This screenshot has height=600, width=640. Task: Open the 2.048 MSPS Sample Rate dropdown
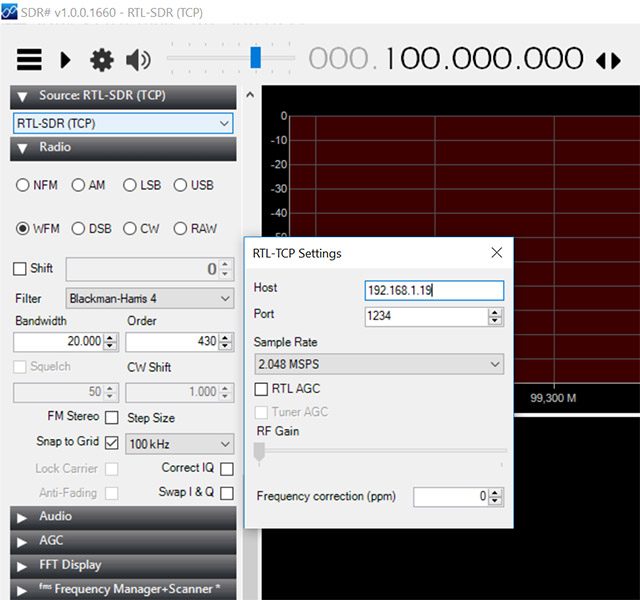[x=379, y=364]
